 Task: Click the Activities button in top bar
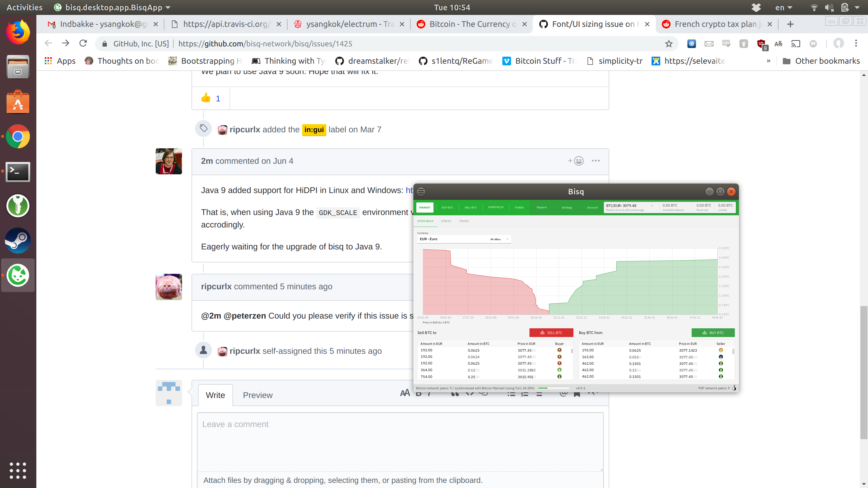click(x=25, y=7)
